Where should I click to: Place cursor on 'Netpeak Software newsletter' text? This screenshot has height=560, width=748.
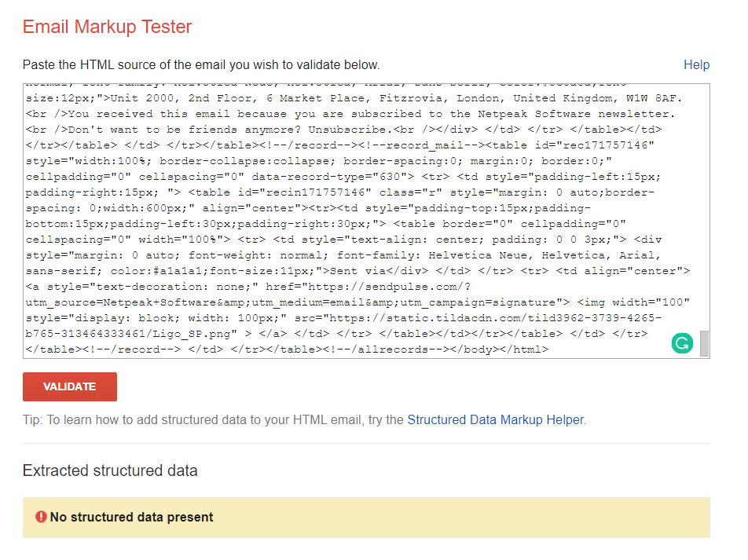click(574, 114)
